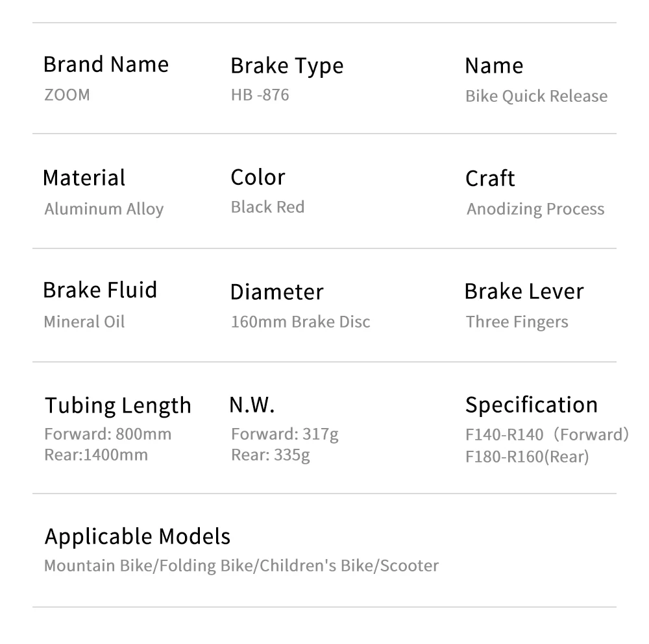Click the Forward: 317g weight text
This screenshot has width=649, height=644.
coord(284,434)
